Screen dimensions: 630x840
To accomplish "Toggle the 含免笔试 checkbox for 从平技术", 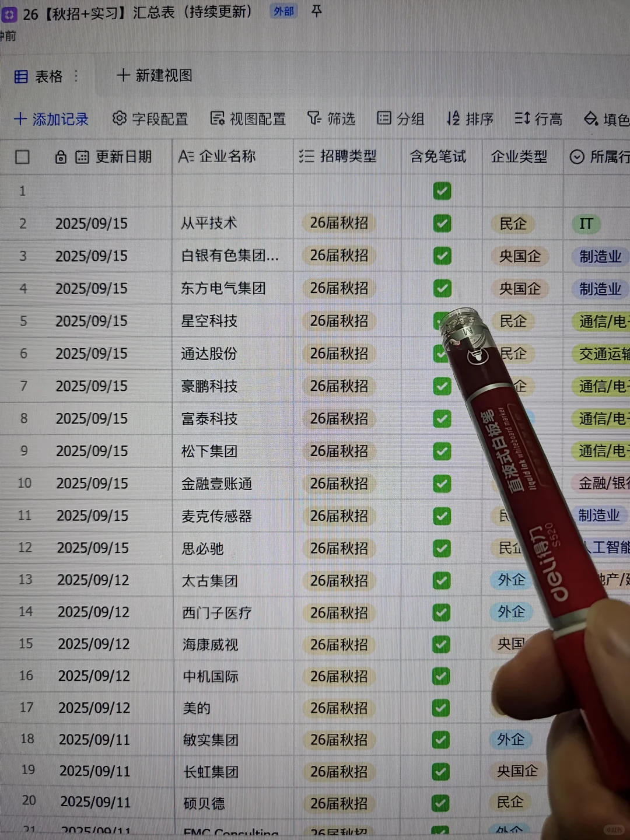I will (443, 223).
